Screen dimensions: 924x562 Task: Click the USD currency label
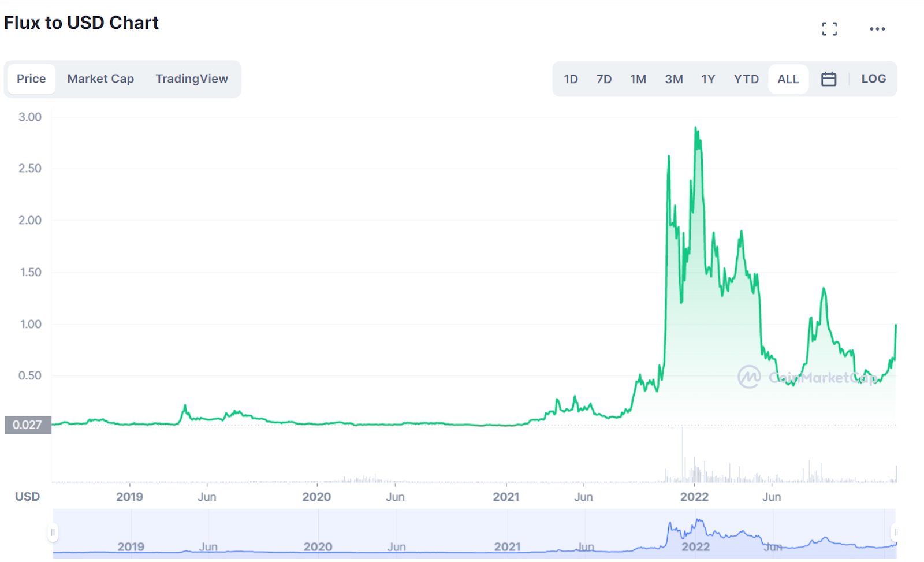(27, 497)
